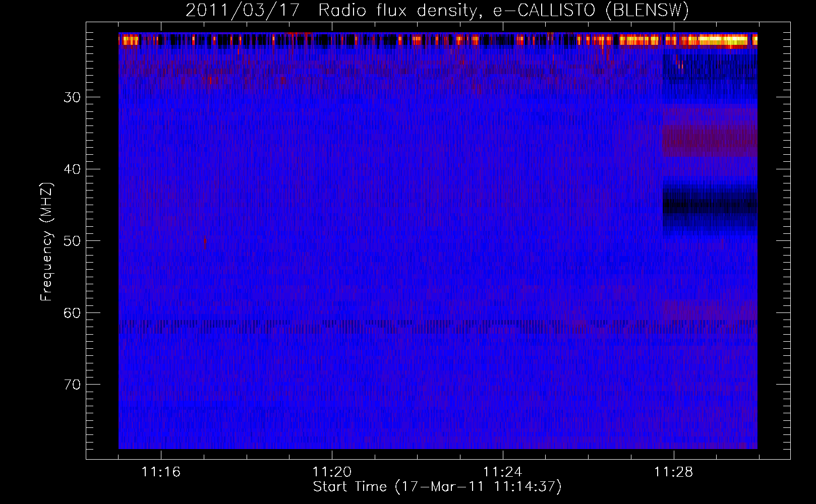Click the 50 frequency tick label
The height and width of the screenshot is (504, 816).
click(x=72, y=241)
